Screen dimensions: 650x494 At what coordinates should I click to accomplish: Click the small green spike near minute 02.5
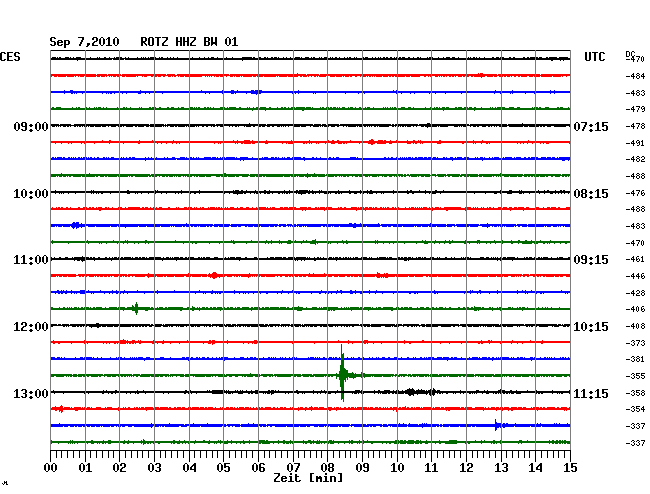(136, 308)
